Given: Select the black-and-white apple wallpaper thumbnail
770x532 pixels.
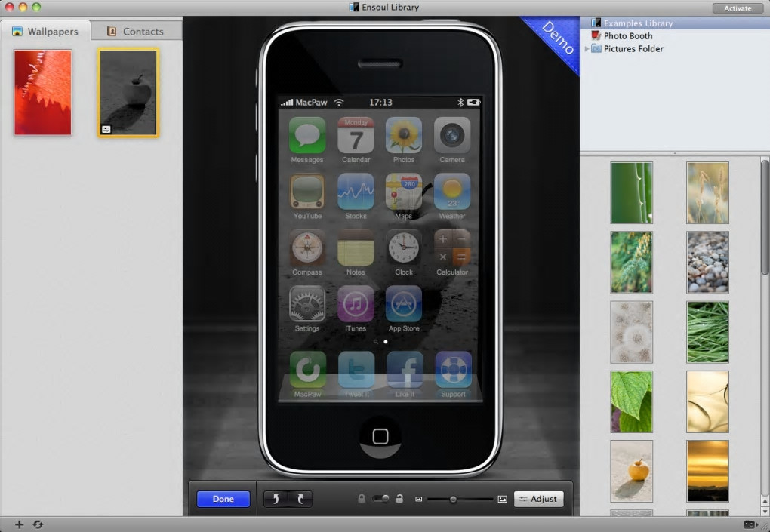Looking at the screenshot, I should [128, 92].
